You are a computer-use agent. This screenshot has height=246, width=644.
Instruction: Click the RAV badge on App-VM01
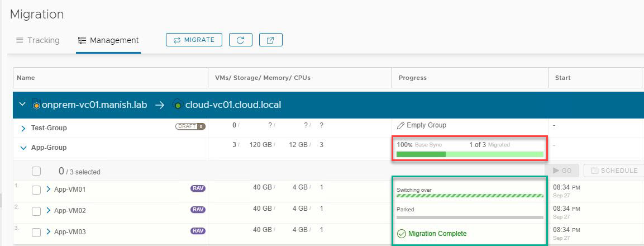pos(198,188)
